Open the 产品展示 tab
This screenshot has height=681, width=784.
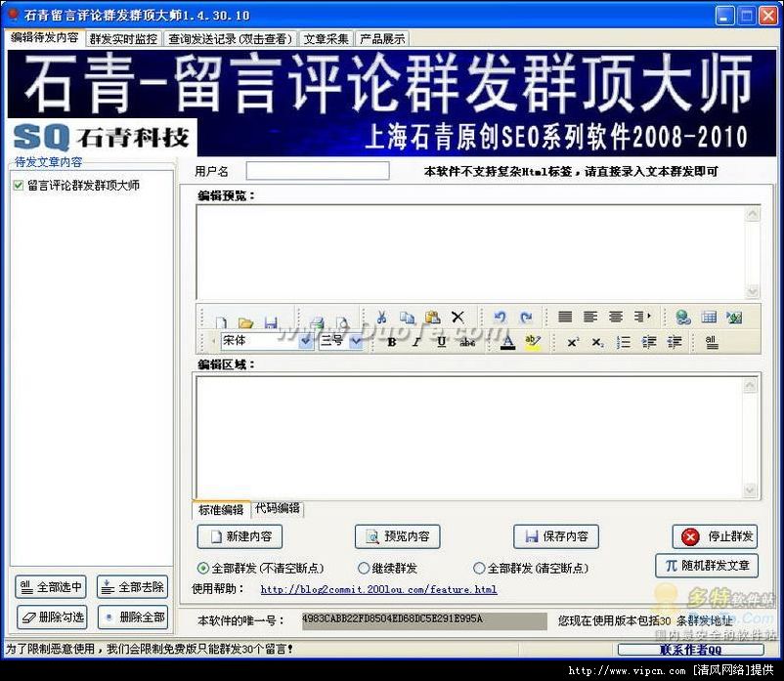pyautogui.click(x=382, y=39)
